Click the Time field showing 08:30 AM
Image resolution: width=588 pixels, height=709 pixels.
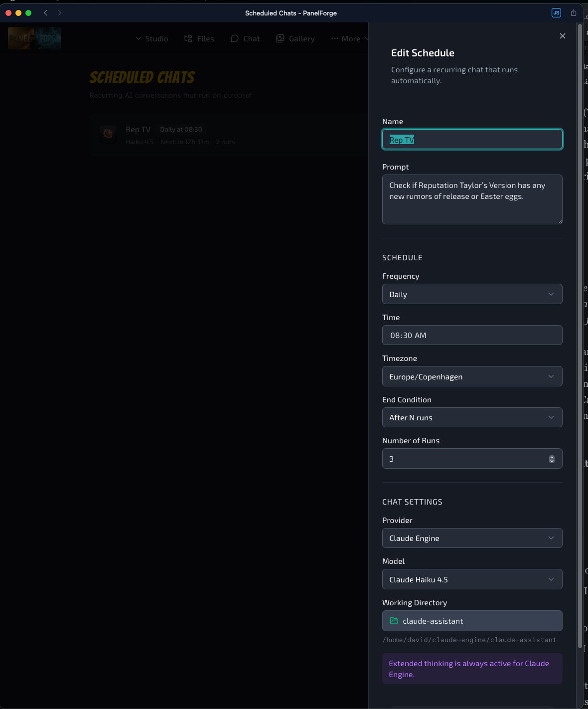click(x=472, y=335)
